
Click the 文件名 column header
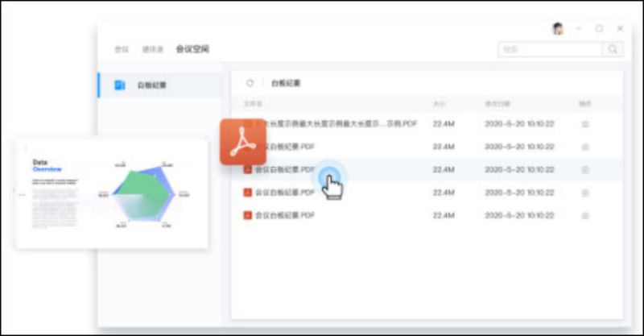[253, 104]
